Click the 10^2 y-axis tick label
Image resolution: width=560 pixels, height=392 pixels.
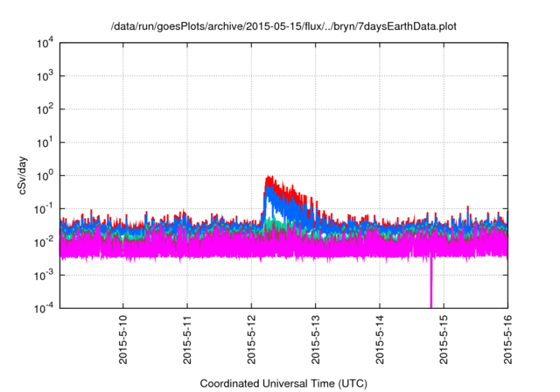45,109
